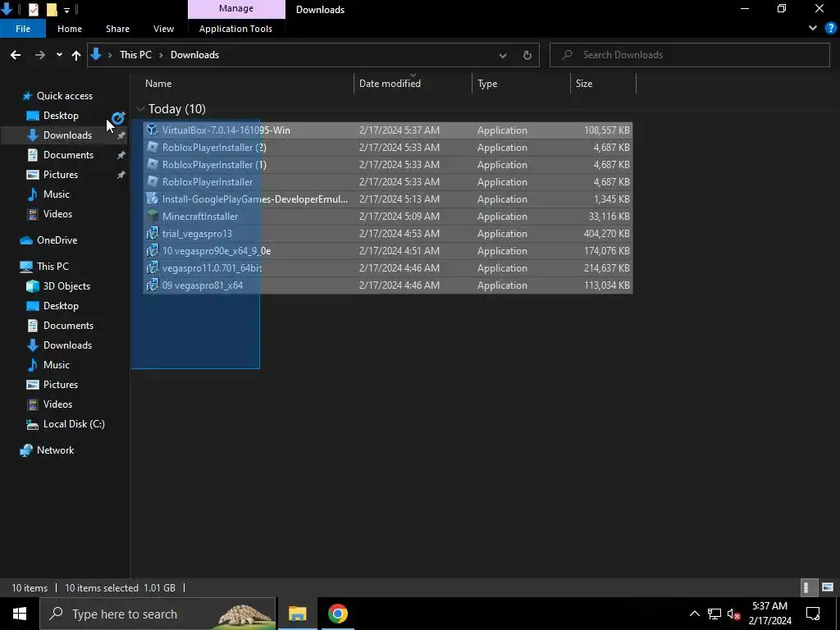Open the Home ribbon tab
The height and width of the screenshot is (630, 840).
point(70,29)
